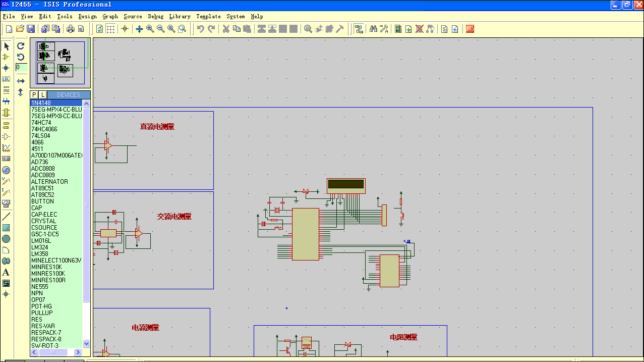
Task: Toggle wire auto-router in the toolbar
Action: point(359,29)
